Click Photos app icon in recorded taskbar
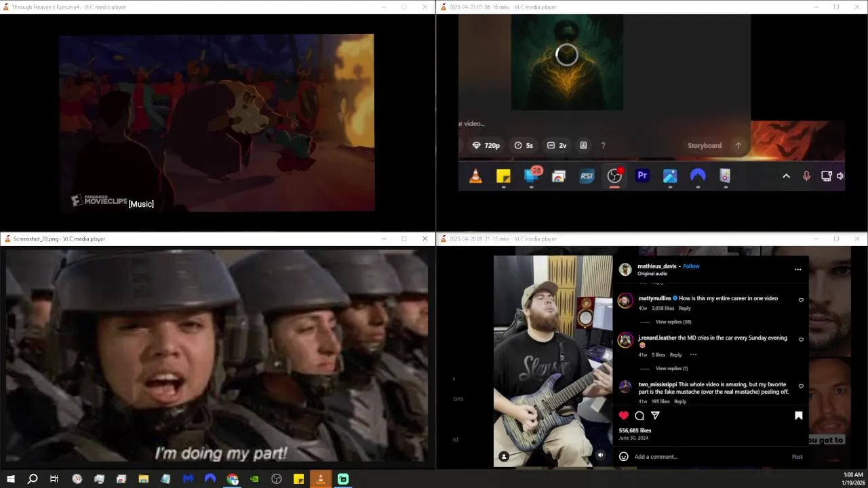Screen dimensions: 868x488 click(x=670, y=176)
